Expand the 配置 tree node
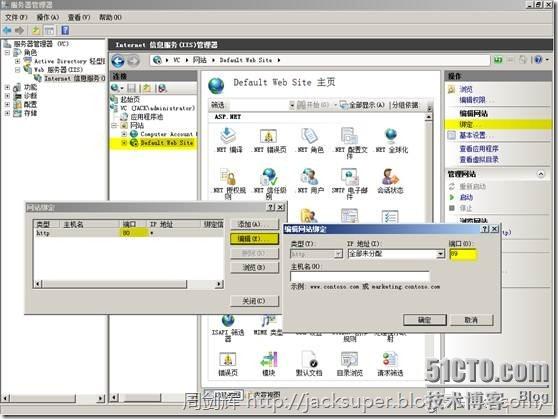 click(7, 105)
